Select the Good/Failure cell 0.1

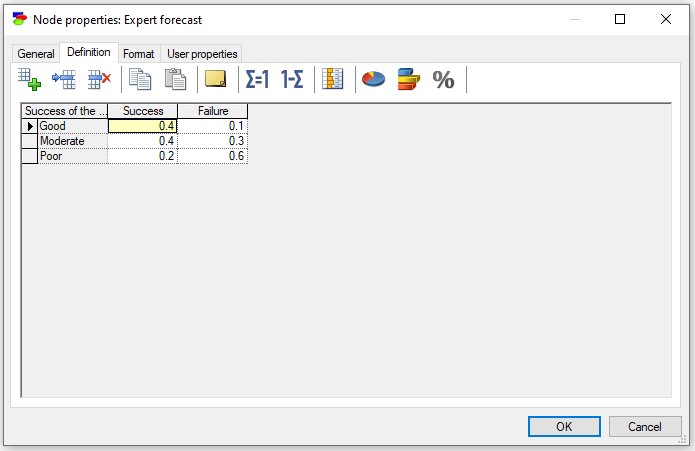coord(213,126)
